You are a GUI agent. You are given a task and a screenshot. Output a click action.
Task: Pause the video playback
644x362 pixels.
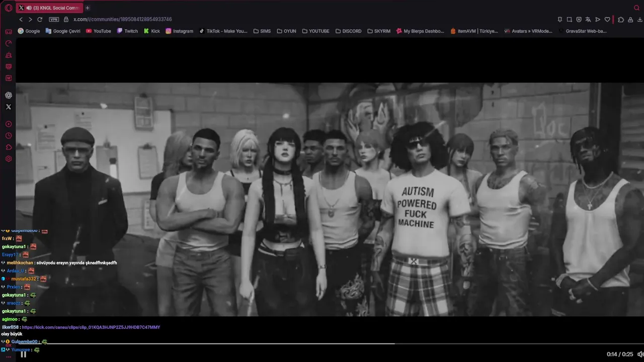pyautogui.click(x=23, y=354)
